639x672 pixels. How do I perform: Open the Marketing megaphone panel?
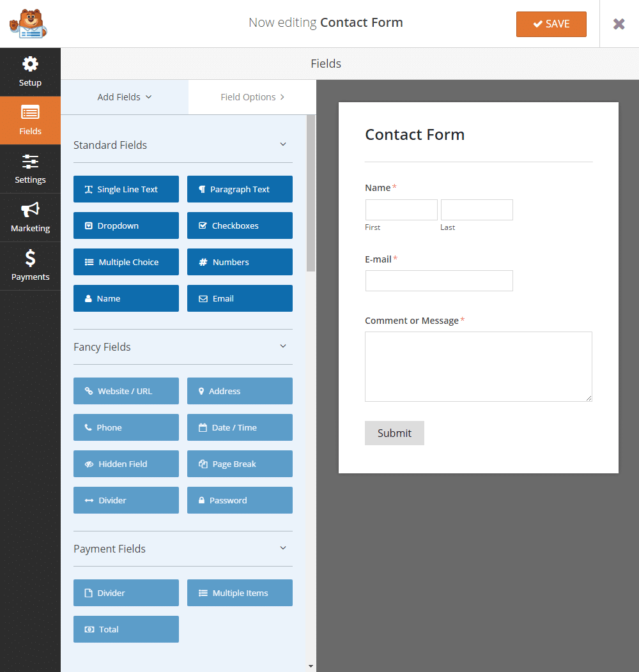pos(30,217)
